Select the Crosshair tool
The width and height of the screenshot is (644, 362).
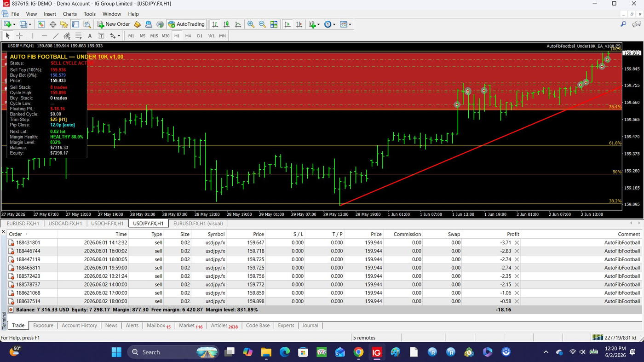point(19,35)
